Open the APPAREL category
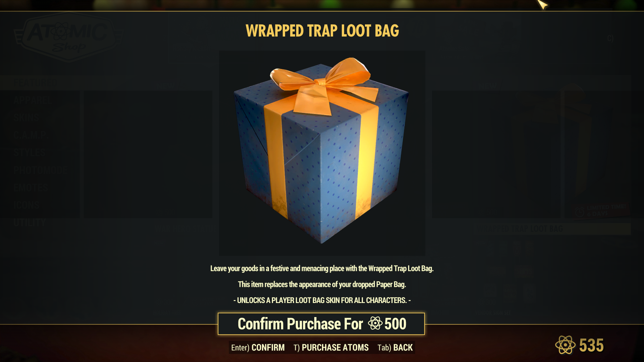644x362 pixels. 32,100
